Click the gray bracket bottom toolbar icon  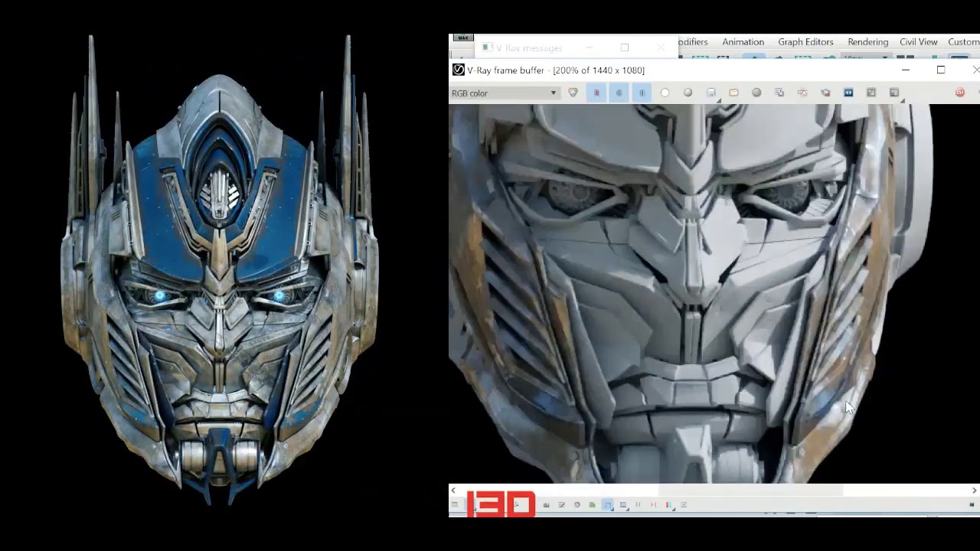tap(638, 505)
